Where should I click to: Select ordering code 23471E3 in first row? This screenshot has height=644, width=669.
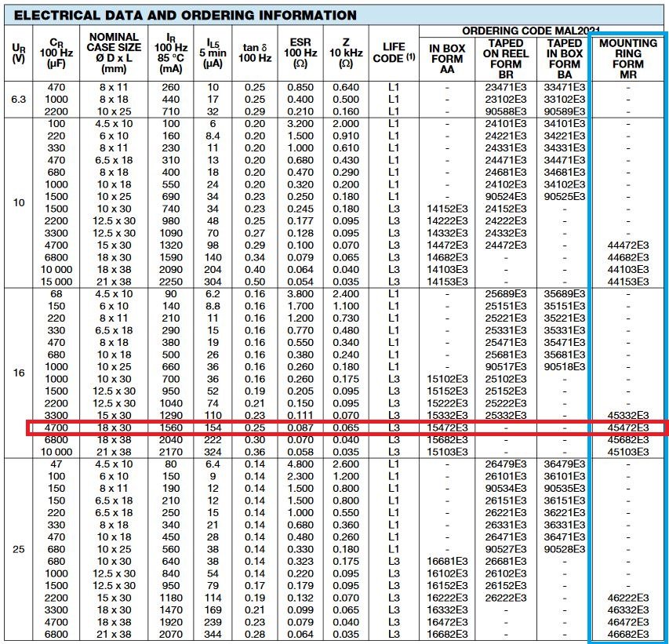click(506, 88)
